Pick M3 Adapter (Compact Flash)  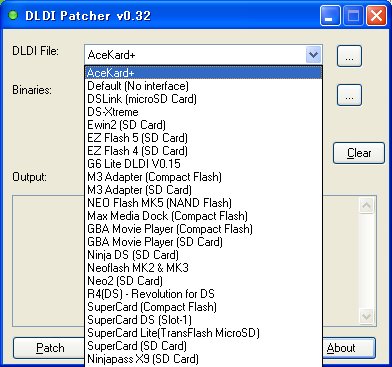coord(203,177)
